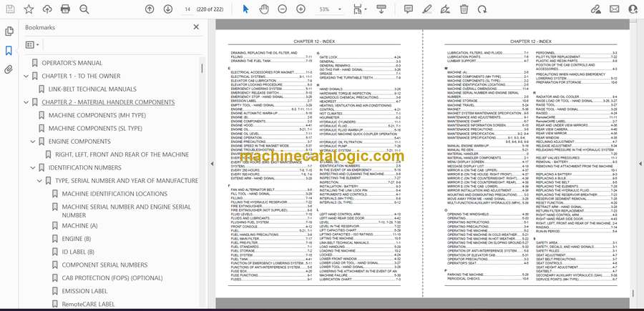Activate the hand pan tool

pyautogui.click(x=263, y=9)
